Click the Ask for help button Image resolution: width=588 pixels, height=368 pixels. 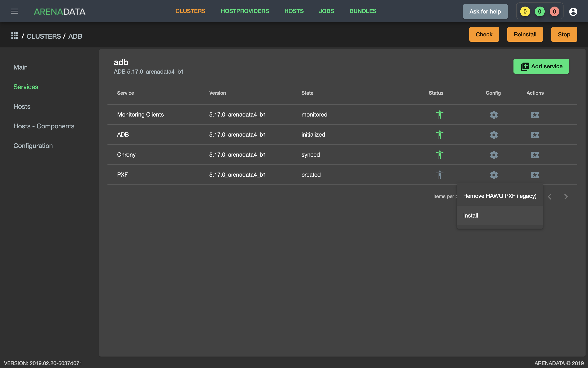(485, 11)
